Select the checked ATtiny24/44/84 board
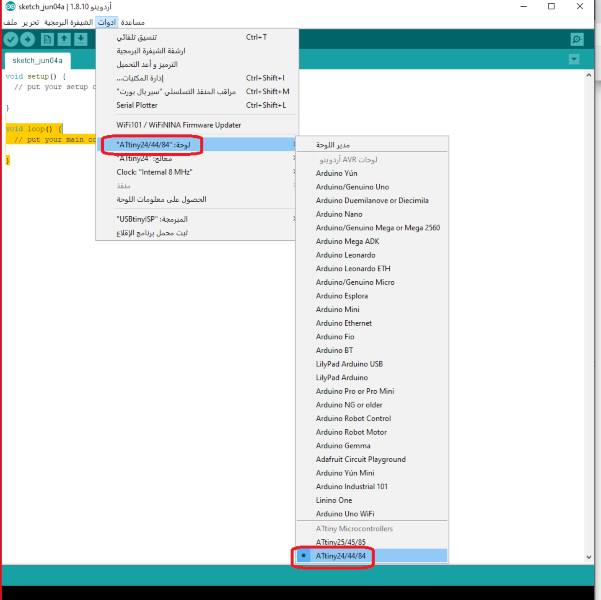The image size is (601, 600). click(372, 556)
